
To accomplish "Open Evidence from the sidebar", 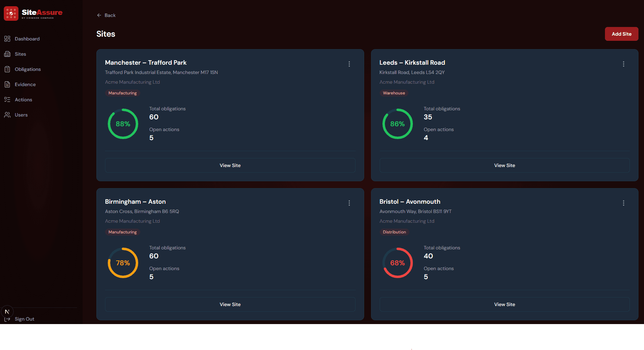I will click(x=25, y=84).
